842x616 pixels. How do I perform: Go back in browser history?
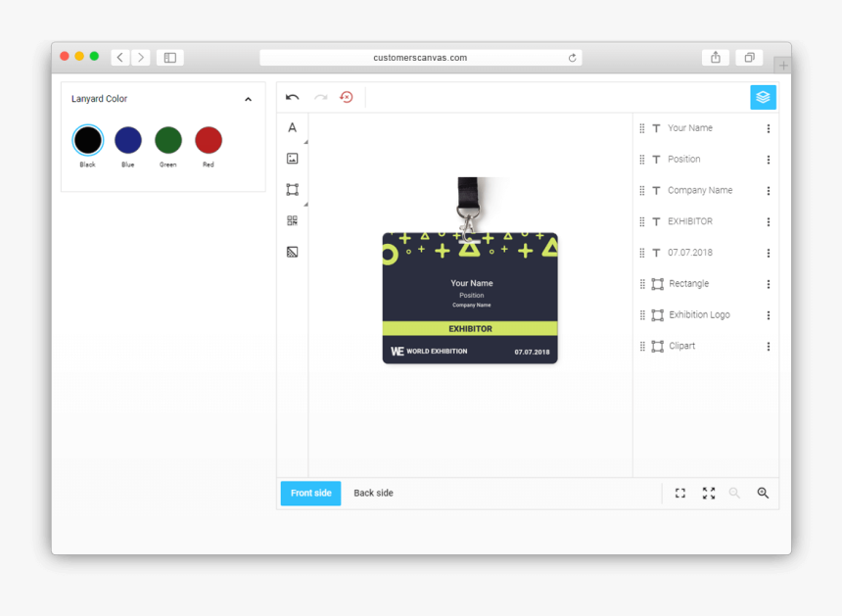click(x=120, y=58)
